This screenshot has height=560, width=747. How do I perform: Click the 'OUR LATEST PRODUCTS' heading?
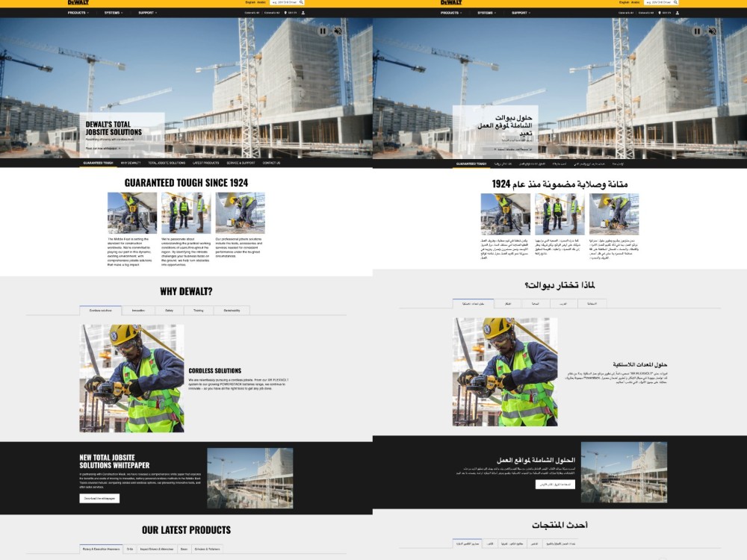click(x=186, y=530)
